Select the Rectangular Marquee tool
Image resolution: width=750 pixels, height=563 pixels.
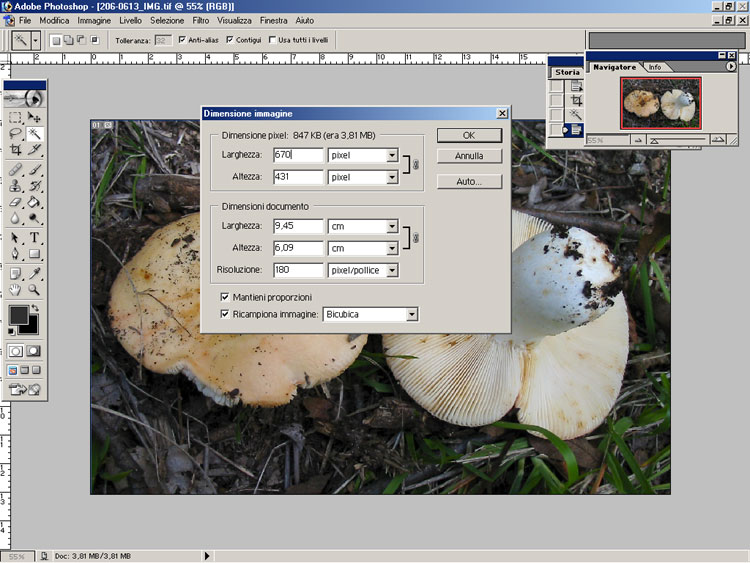pos(15,116)
